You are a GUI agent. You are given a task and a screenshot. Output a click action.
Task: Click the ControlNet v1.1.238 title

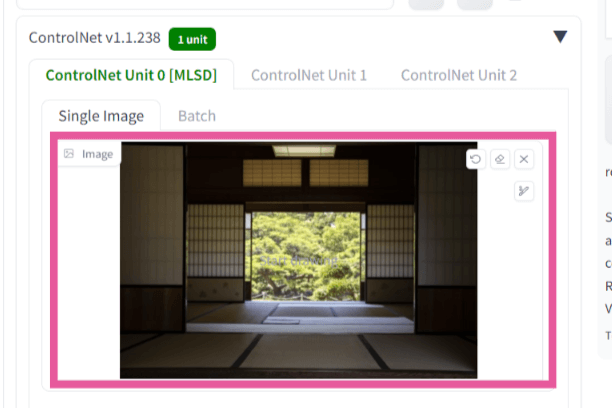[94, 38]
